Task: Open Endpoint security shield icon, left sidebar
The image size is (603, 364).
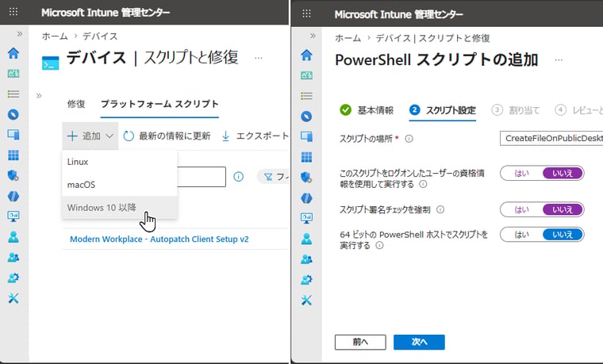Action: click(13, 176)
